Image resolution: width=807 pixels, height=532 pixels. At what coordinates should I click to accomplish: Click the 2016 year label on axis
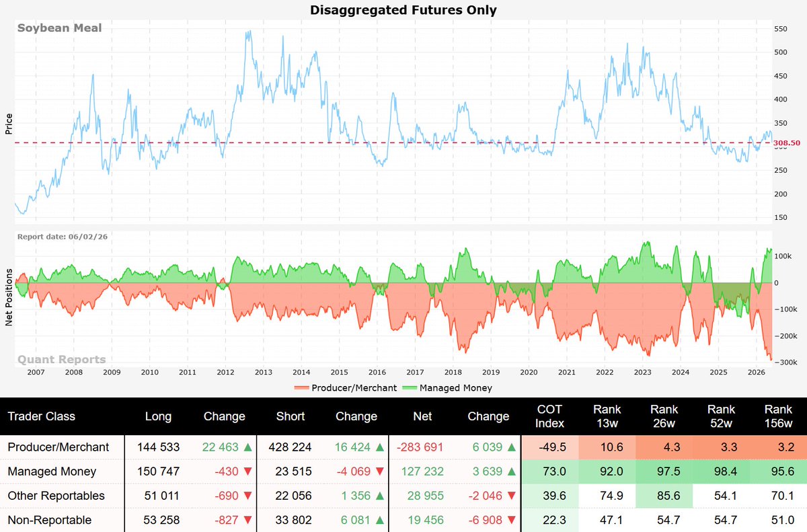point(377,372)
